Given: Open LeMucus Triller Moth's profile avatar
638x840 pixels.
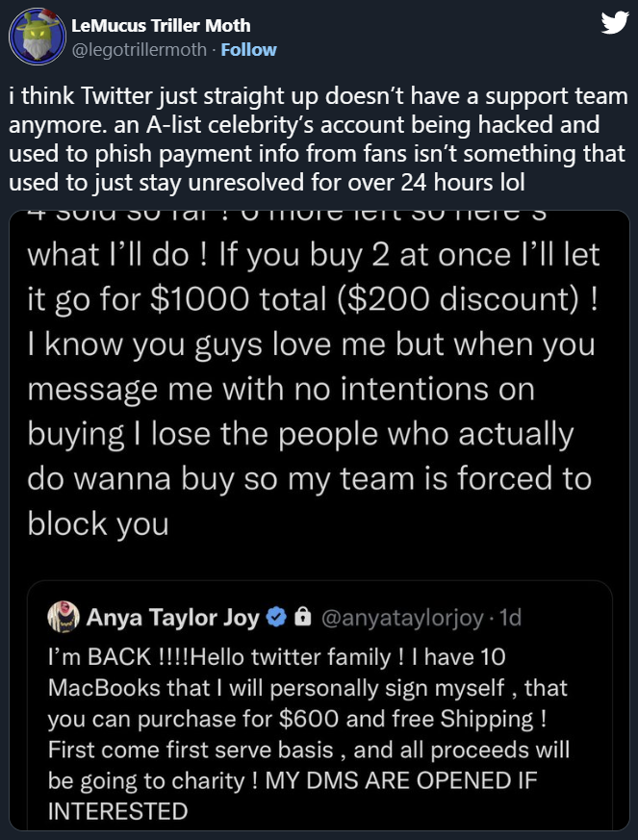Looking at the screenshot, I should coord(35,38).
